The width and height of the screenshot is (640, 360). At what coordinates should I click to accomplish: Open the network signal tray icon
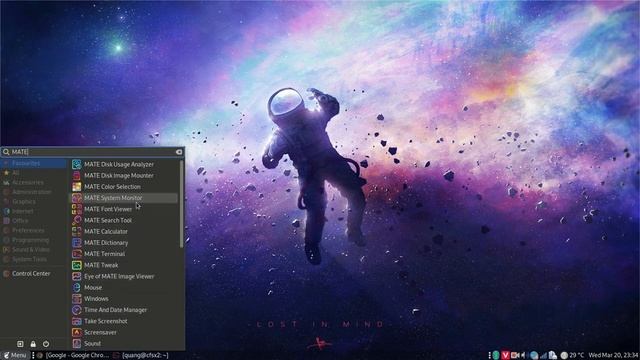point(543,356)
